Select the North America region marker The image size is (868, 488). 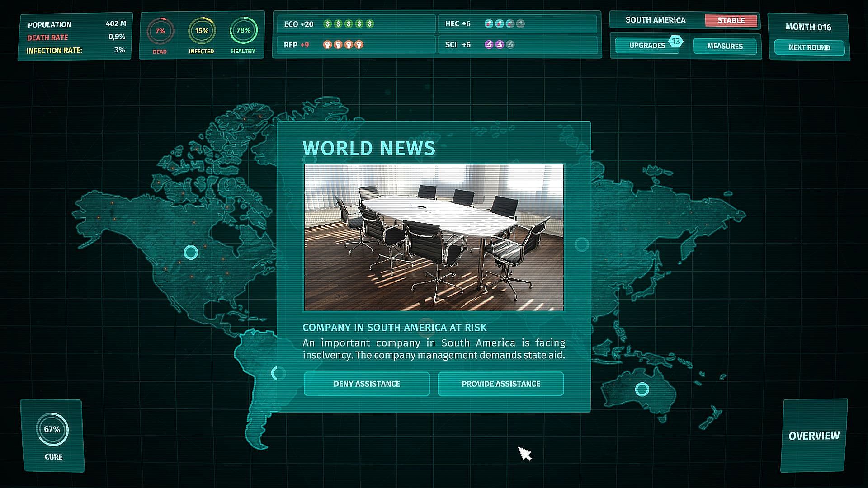[x=191, y=252]
